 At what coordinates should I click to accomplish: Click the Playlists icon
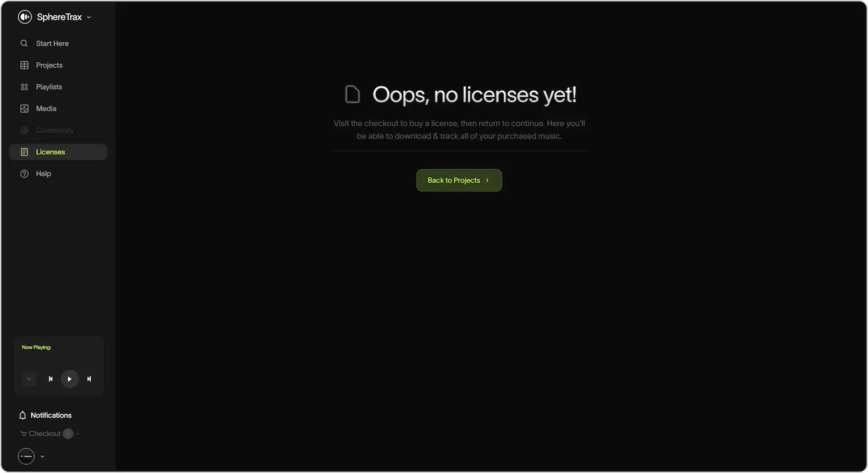[24, 87]
